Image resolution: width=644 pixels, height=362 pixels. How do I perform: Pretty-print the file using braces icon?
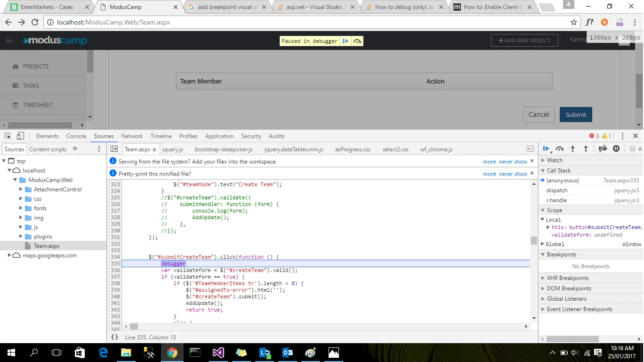click(114, 337)
